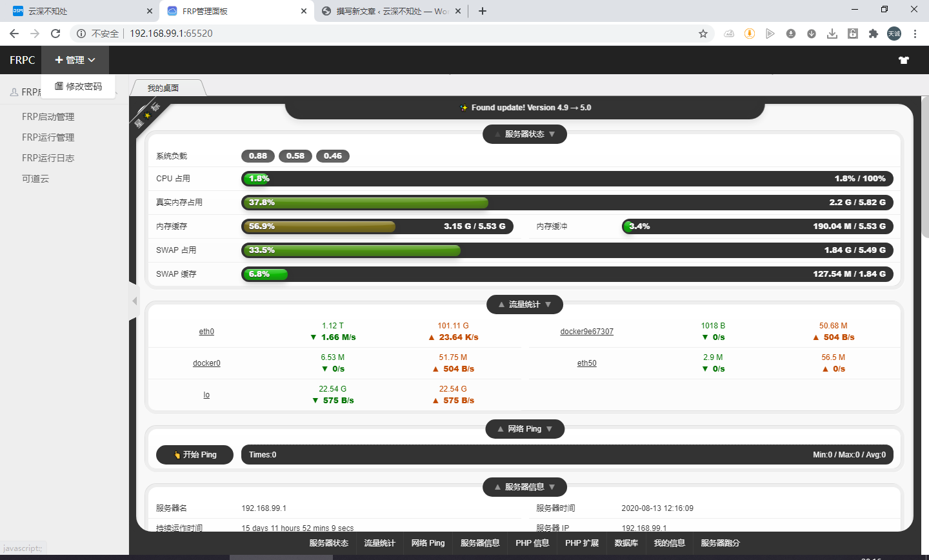The image size is (929, 560).
Task: Click the not-secure site info icon
Action: coord(81,34)
